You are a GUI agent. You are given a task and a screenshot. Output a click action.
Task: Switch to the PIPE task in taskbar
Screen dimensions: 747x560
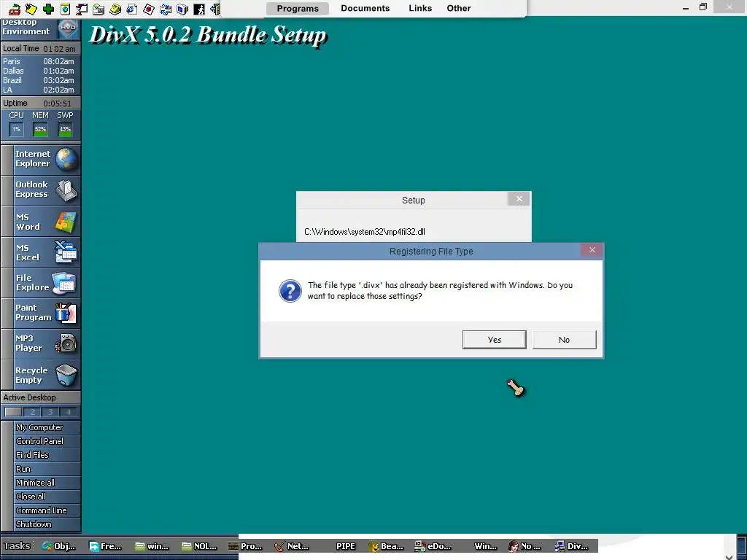point(345,546)
